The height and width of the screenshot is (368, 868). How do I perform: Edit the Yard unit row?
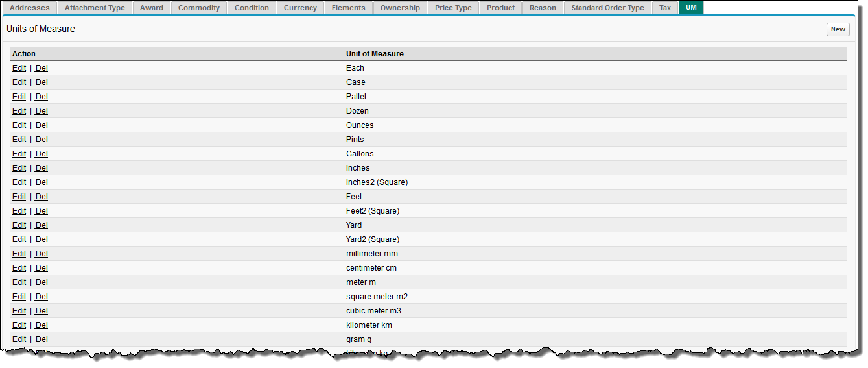[19, 225]
